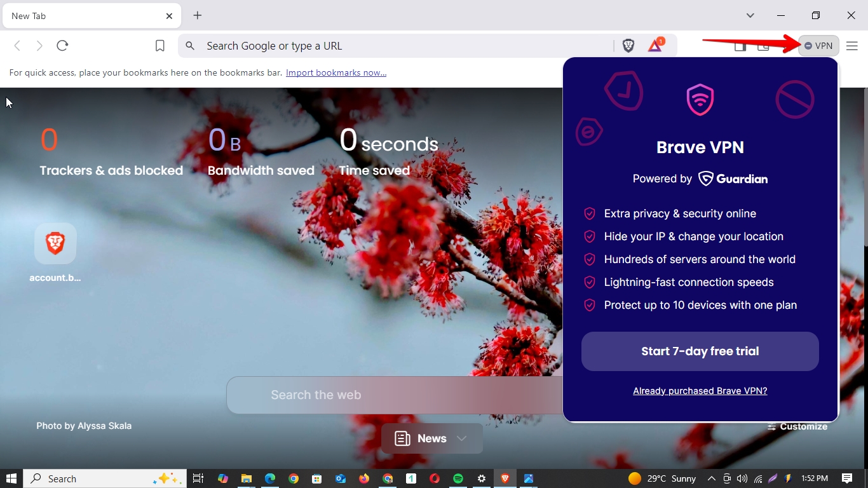
Task: Open Customize for the new tab page
Action: [x=797, y=426]
